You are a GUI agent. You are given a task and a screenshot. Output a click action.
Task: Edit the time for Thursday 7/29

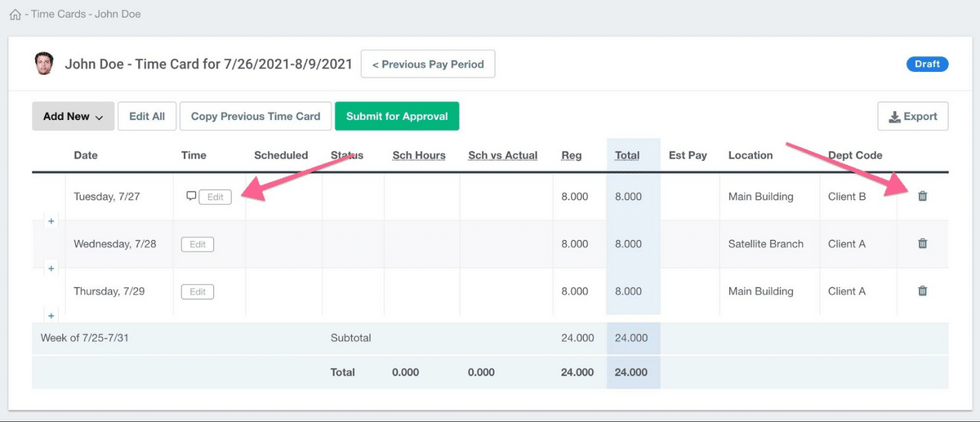(x=198, y=291)
